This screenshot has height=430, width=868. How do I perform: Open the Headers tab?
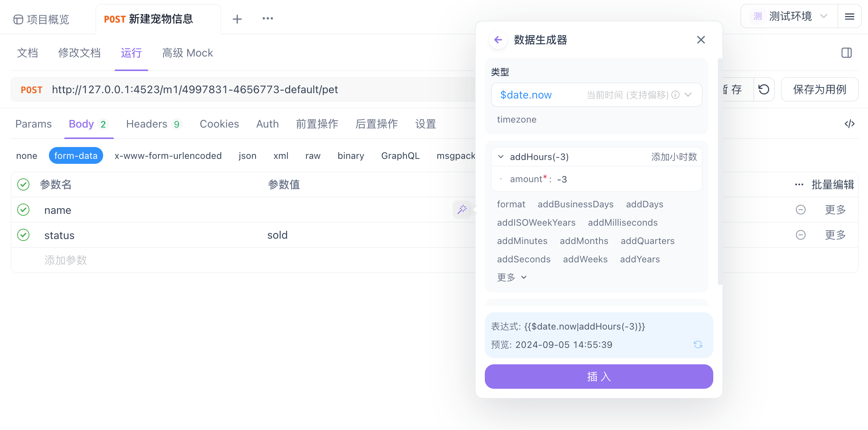[147, 124]
